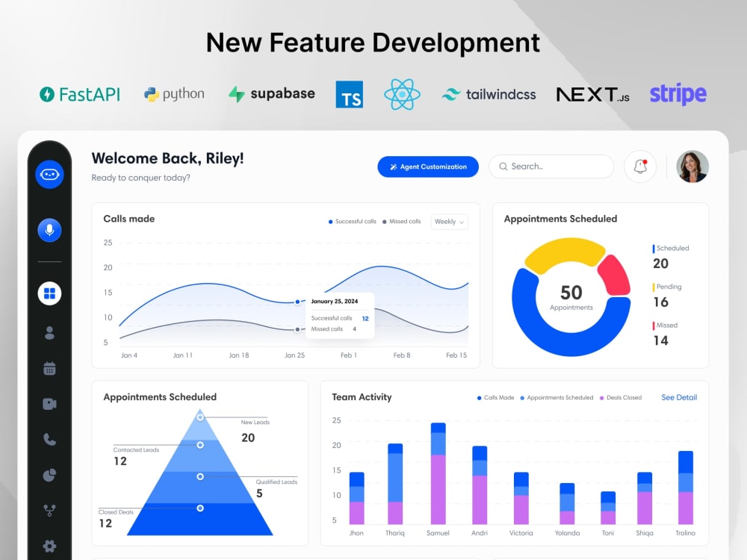Select the New Leads pyramid marker
The width and height of the screenshot is (747, 560).
(x=200, y=417)
